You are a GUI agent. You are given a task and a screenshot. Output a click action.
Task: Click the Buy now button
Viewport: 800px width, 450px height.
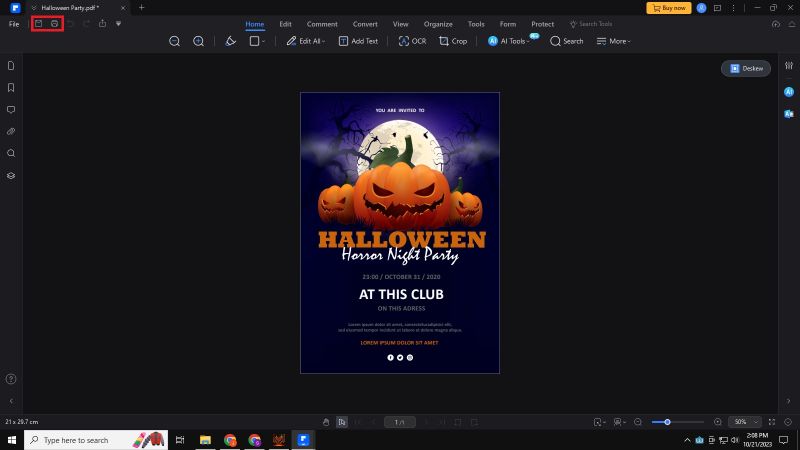coord(669,8)
